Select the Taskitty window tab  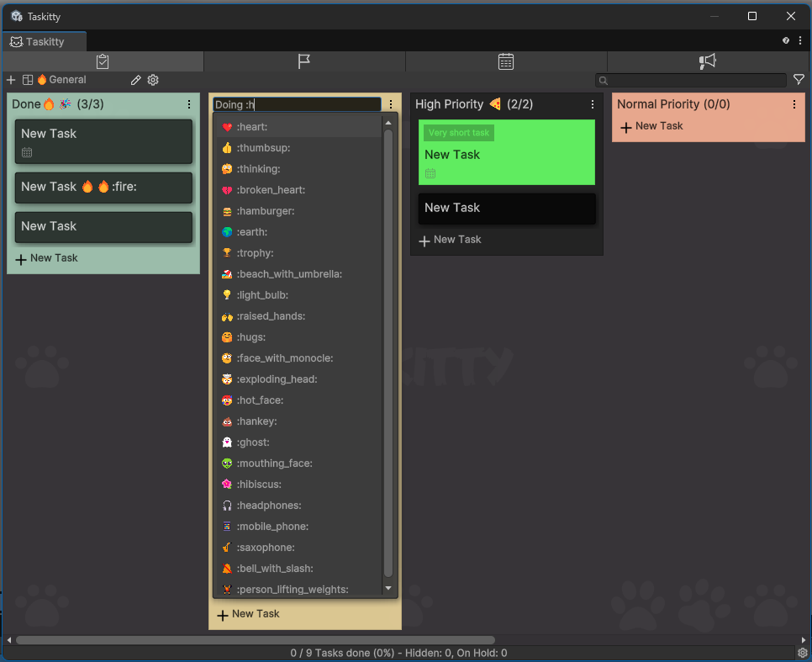point(45,41)
